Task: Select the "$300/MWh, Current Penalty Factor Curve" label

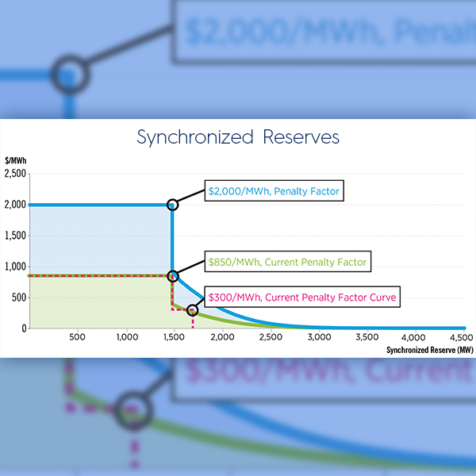Action: (x=302, y=297)
